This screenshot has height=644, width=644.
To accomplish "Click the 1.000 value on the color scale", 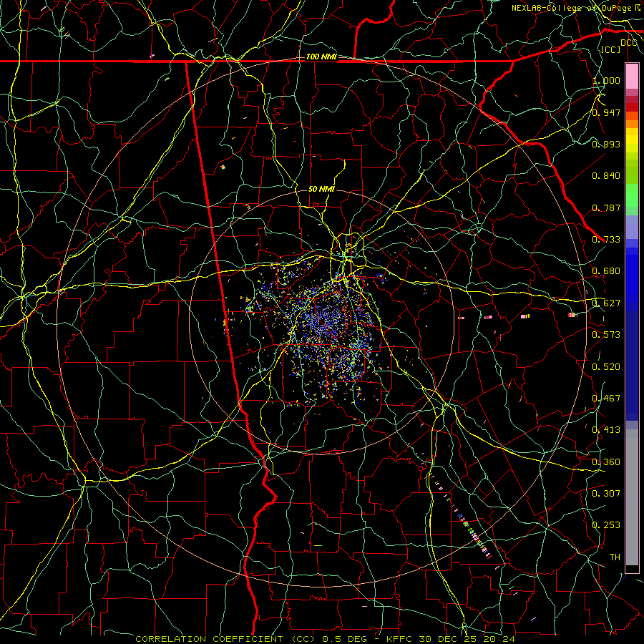I will 606,80.
